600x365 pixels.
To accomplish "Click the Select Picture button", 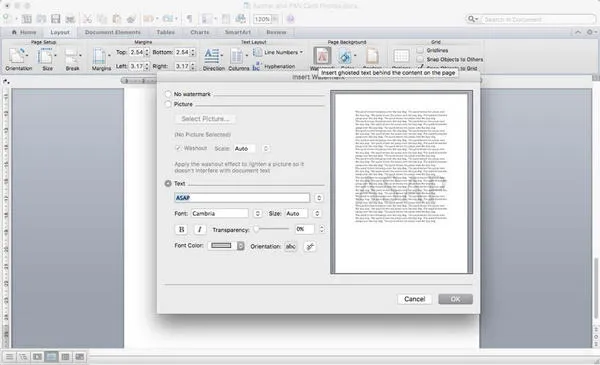I will click(205, 119).
